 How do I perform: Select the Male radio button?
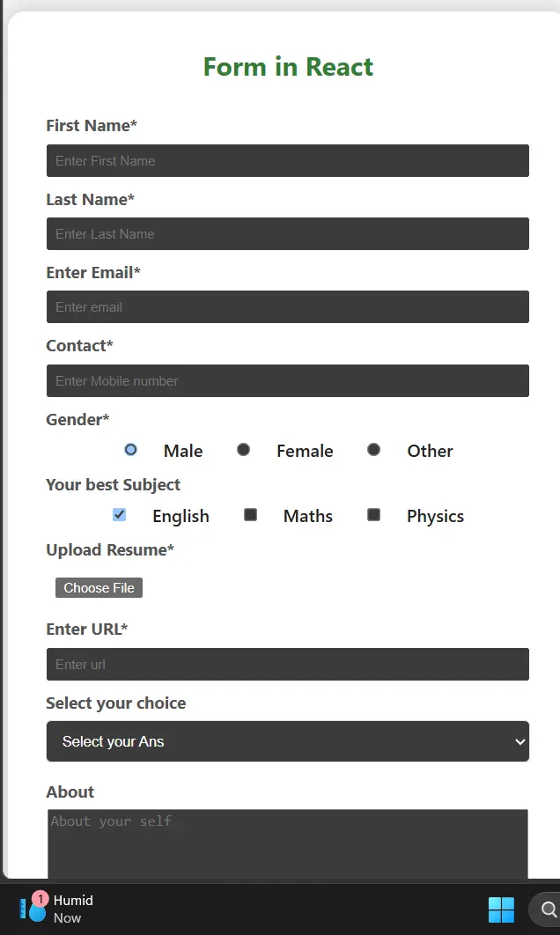pos(130,450)
